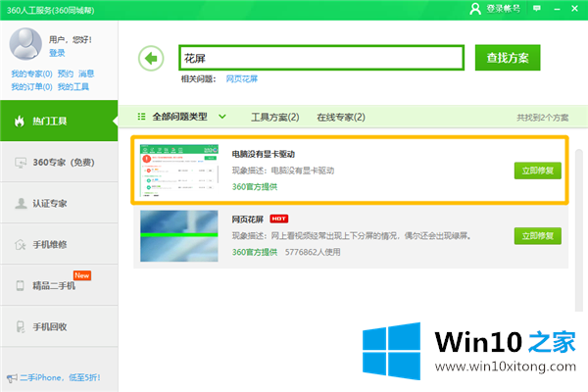Image resolution: width=588 pixels, height=392 pixels.
Task: Open 360专家 (免费) sidebar item
Action: point(59,162)
